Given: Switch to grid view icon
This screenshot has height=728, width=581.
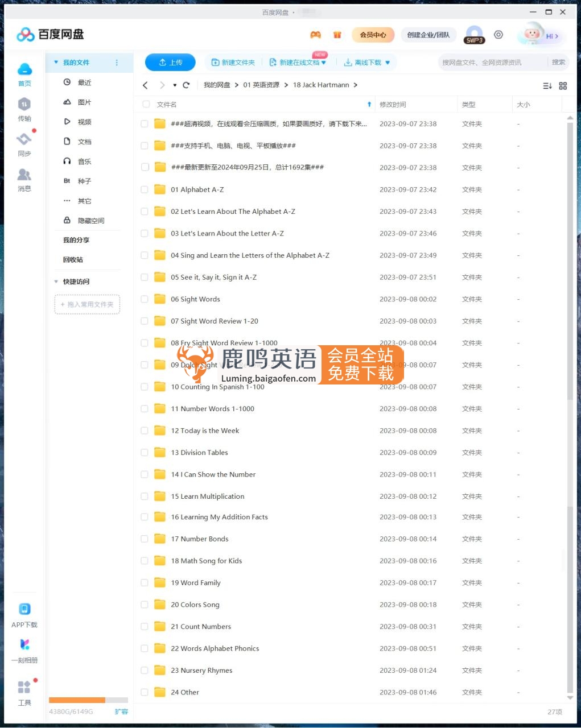Looking at the screenshot, I should pyautogui.click(x=563, y=86).
